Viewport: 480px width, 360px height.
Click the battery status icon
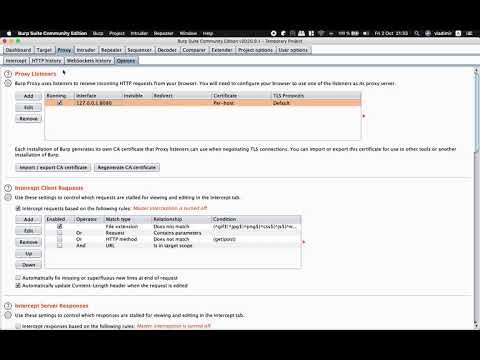(355, 33)
